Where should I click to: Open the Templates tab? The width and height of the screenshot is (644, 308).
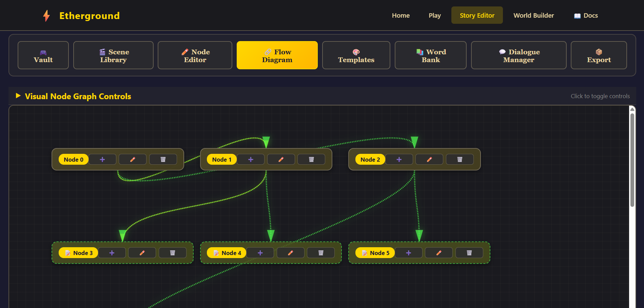click(x=356, y=55)
